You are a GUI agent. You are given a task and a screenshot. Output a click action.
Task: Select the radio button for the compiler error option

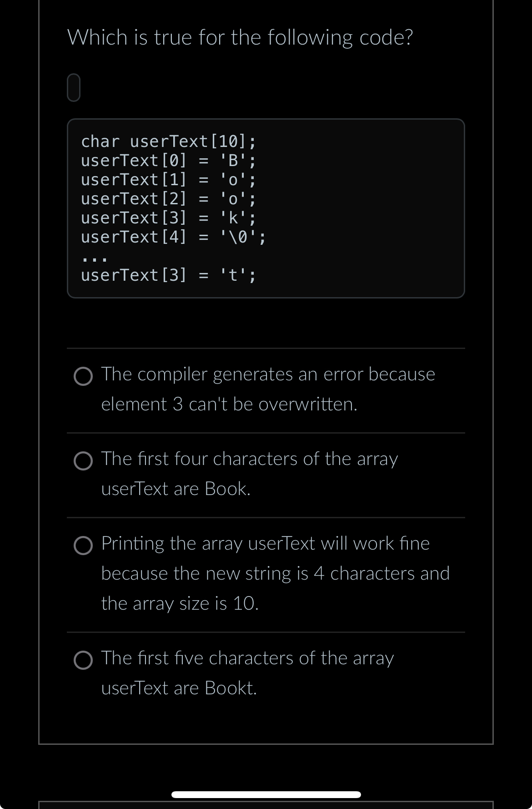(84, 377)
